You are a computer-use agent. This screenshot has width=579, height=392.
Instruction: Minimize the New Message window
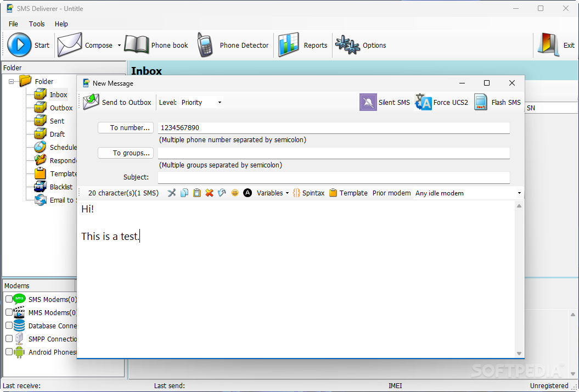pos(462,83)
